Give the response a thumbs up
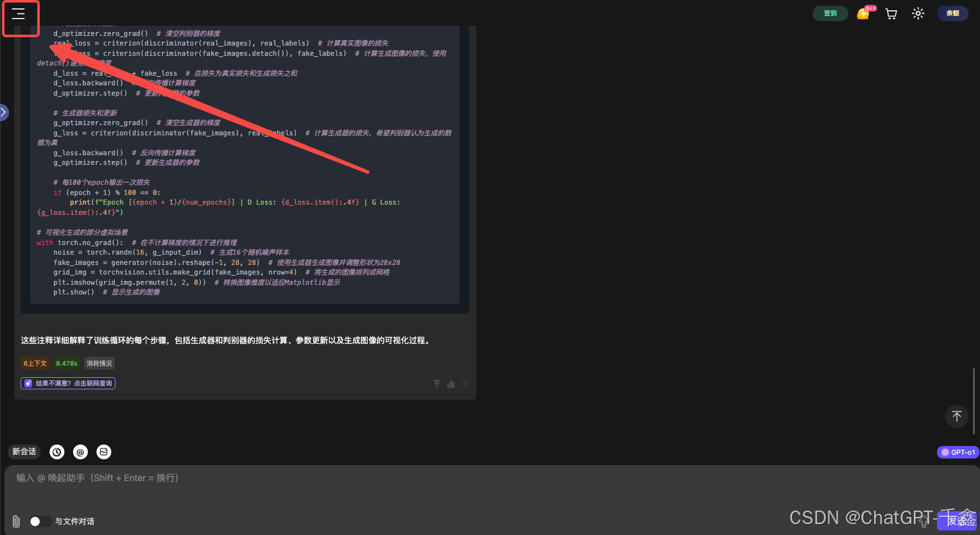The width and height of the screenshot is (980, 535). [x=451, y=384]
